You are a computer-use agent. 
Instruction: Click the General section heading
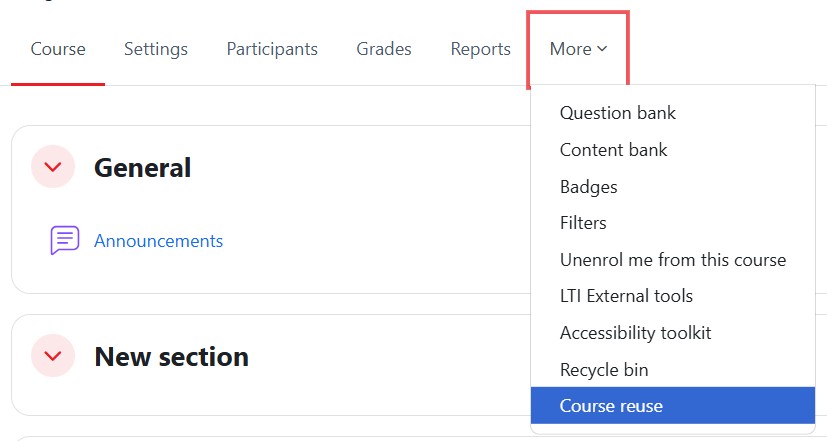pyautogui.click(x=142, y=168)
